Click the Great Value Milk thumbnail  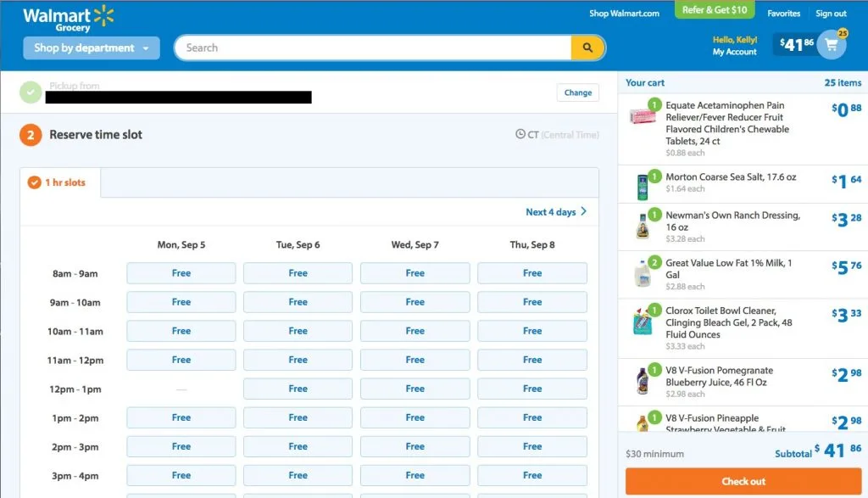[x=643, y=273]
